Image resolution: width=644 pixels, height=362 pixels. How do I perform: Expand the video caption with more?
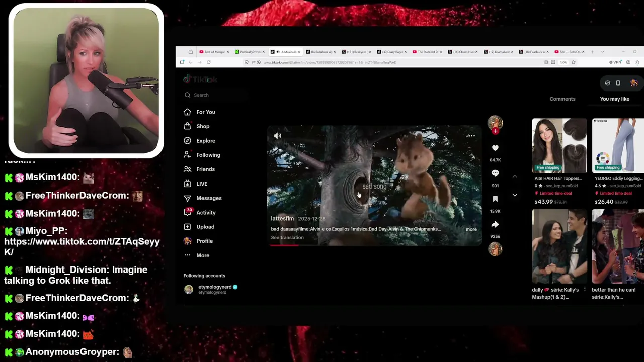[x=471, y=229]
